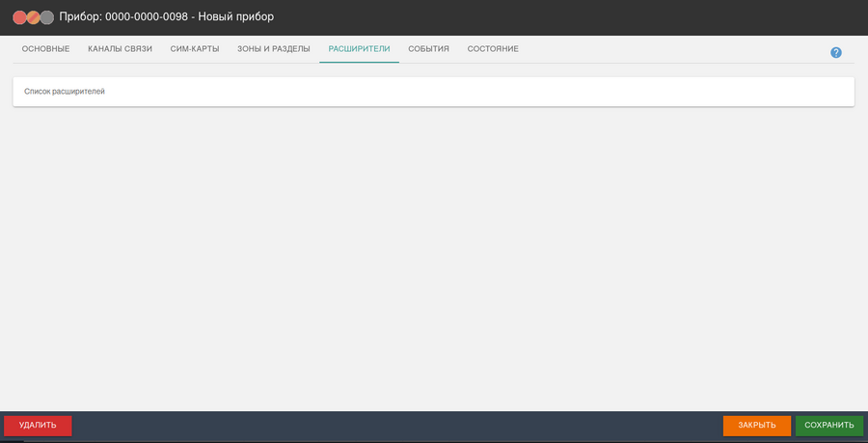Viewport: 868px width, 443px height.
Task: Select the Зоны и разделы tab
Action: tap(274, 49)
